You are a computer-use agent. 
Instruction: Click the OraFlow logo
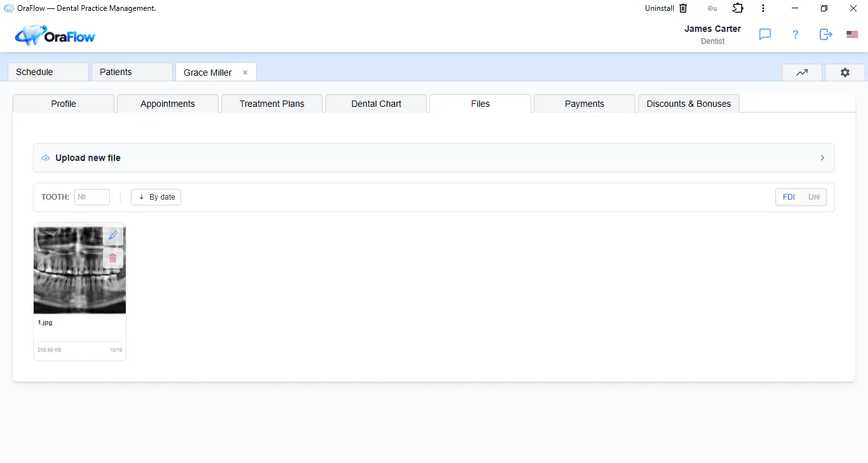(55, 35)
